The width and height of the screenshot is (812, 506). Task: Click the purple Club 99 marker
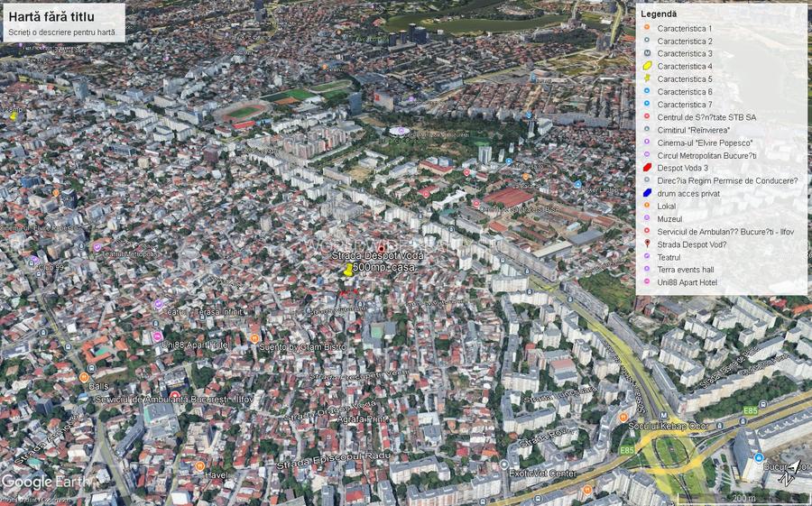[34, 260]
